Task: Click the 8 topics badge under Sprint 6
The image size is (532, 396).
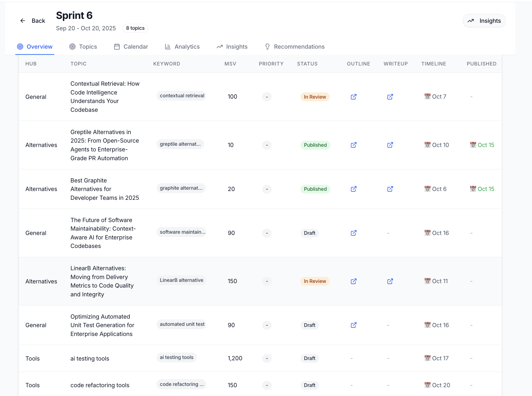Action: coord(135,28)
